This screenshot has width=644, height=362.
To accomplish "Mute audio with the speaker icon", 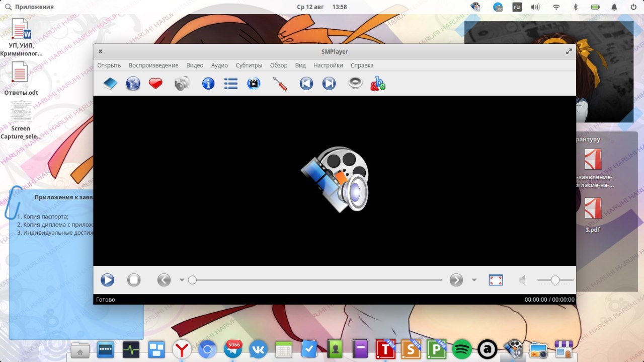I will tap(523, 280).
